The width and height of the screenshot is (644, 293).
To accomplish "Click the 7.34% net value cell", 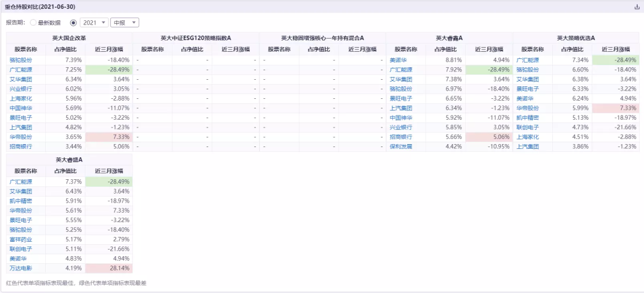I will [x=572, y=60].
